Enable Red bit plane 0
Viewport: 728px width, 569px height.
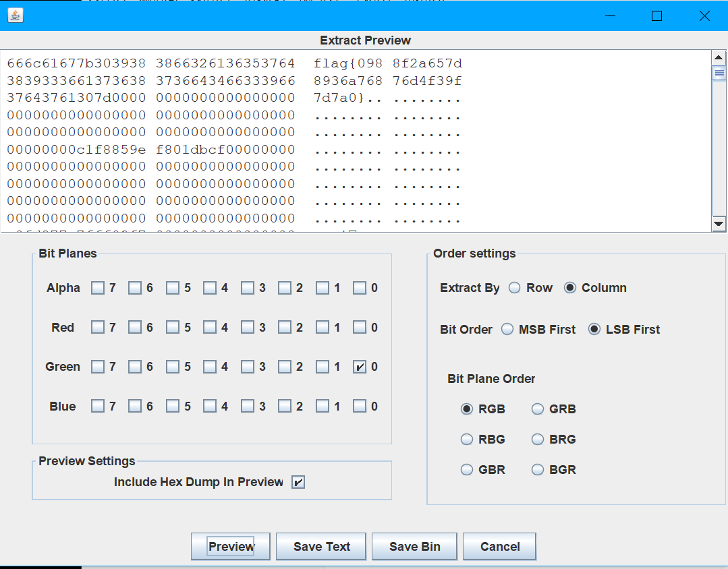360,328
